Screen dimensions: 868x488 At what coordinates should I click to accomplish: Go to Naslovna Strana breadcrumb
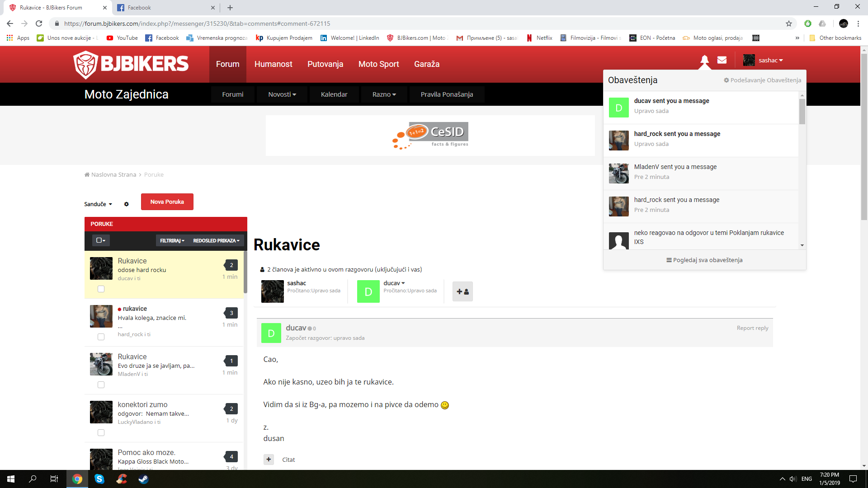tap(110, 175)
